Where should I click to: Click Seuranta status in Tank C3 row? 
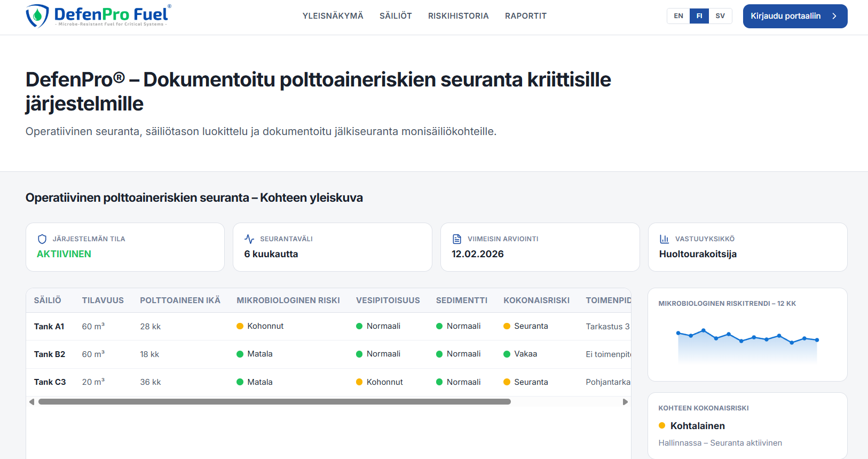click(x=531, y=382)
